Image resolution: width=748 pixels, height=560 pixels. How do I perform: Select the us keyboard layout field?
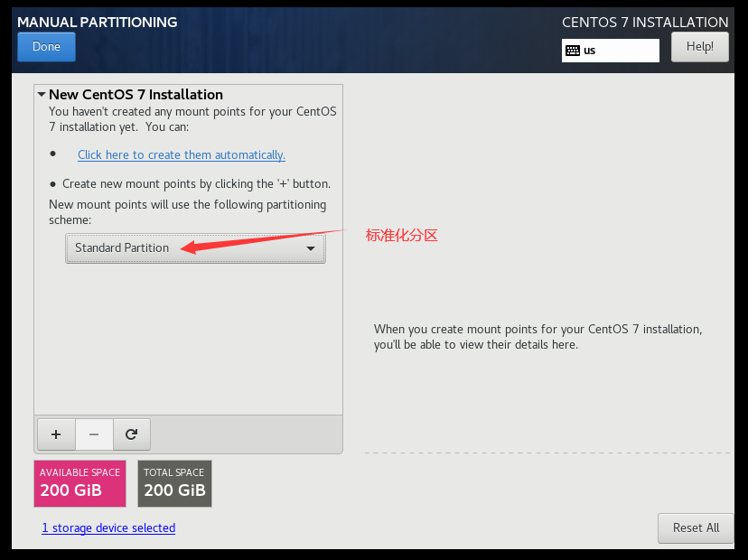pos(611,51)
